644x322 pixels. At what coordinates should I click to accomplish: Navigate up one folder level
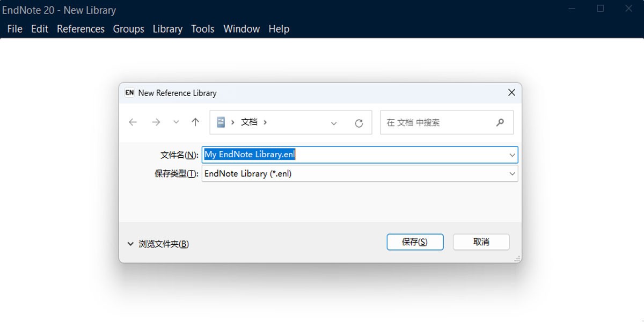click(x=195, y=122)
